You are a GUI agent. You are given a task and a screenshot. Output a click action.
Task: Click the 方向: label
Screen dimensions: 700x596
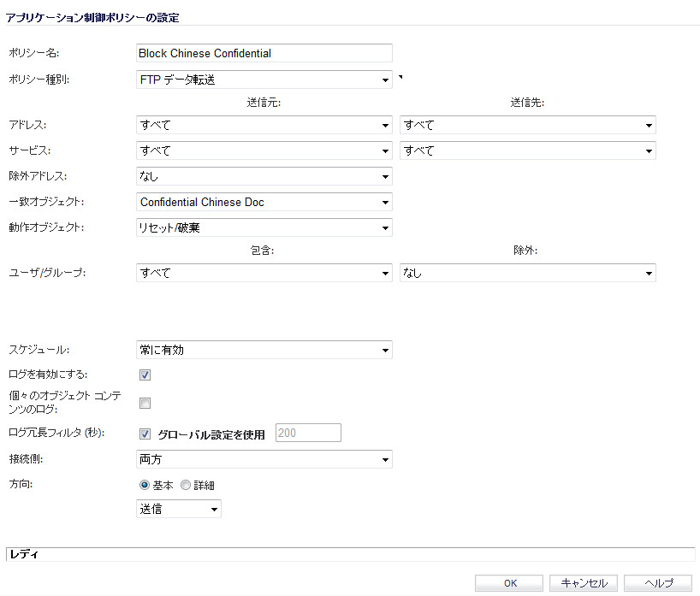point(21,484)
